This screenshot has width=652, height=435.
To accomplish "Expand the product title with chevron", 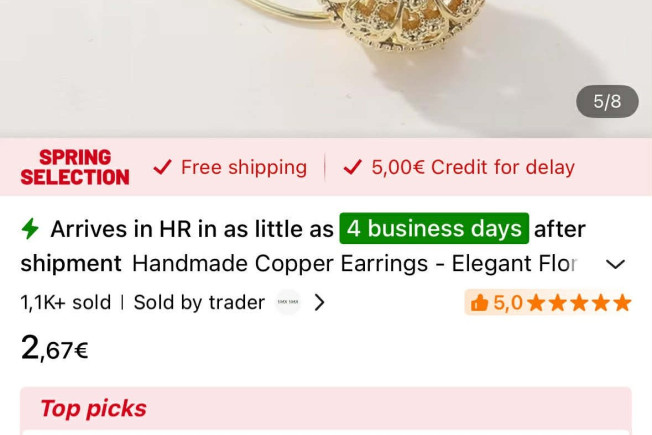I will coord(615,264).
